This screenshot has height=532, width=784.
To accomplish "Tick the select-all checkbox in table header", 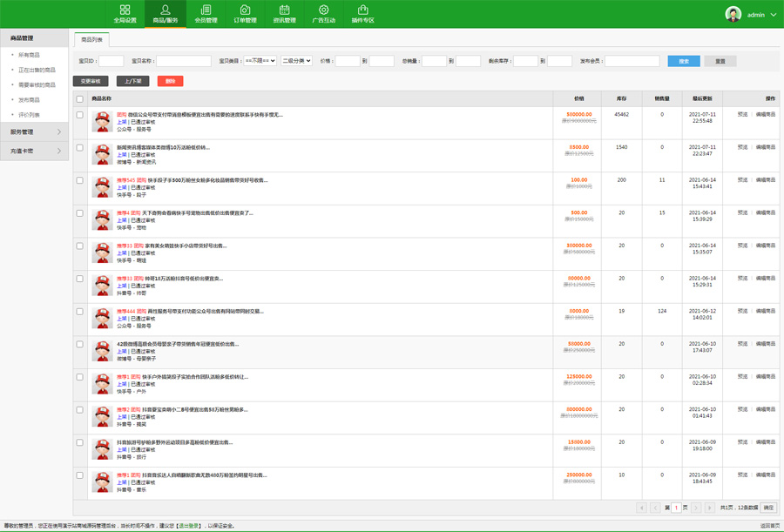I will (80, 99).
